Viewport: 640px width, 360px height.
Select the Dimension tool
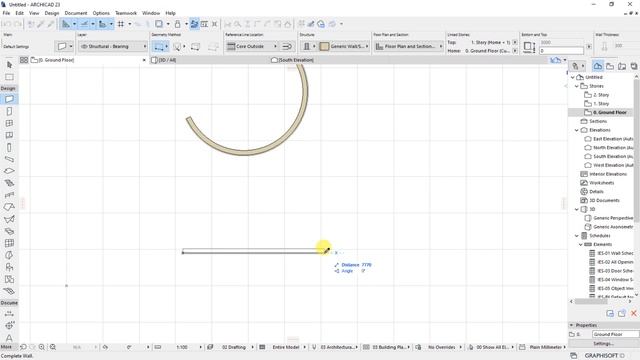[9, 313]
